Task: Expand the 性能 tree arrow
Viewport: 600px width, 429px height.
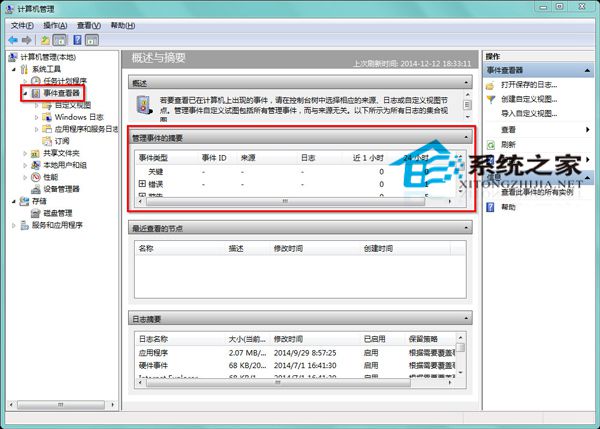Action: click(x=25, y=177)
